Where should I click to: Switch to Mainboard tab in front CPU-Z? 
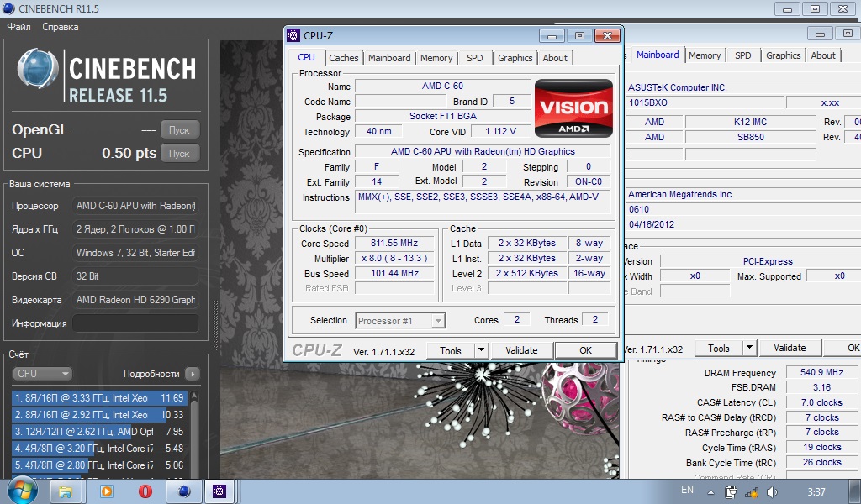(x=389, y=58)
